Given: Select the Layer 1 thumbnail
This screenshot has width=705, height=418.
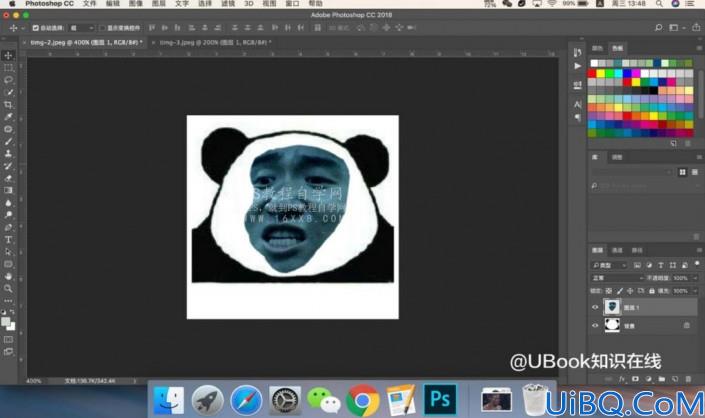Looking at the screenshot, I should [x=612, y=307].
